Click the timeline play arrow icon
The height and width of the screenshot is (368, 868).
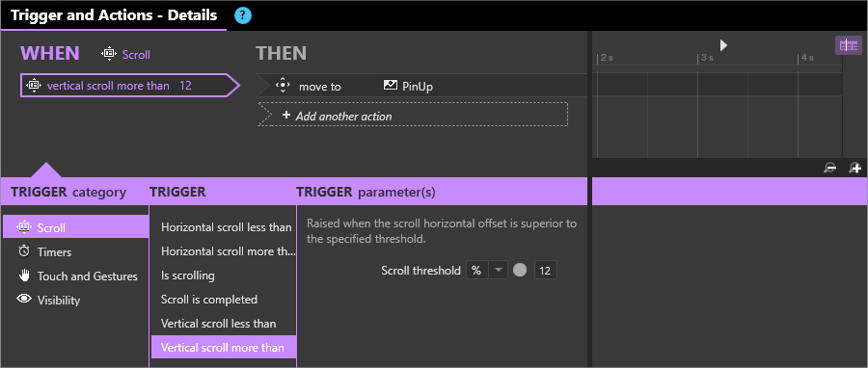pos(723,45)
